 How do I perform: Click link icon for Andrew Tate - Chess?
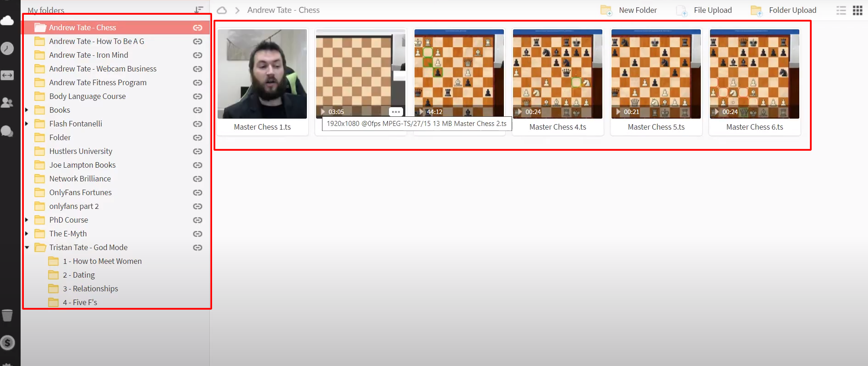coord(197,27)
